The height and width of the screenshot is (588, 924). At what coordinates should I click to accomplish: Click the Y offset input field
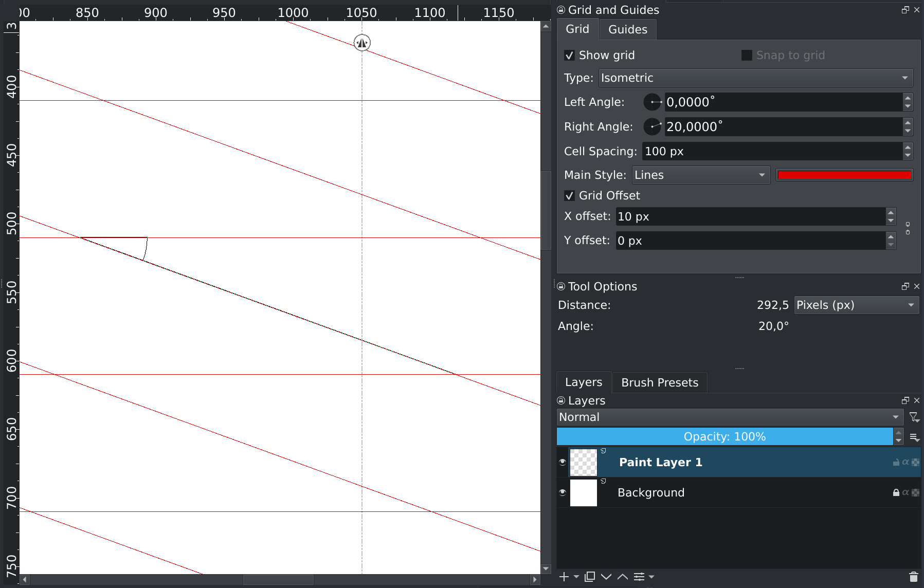(x=751, y=241)
